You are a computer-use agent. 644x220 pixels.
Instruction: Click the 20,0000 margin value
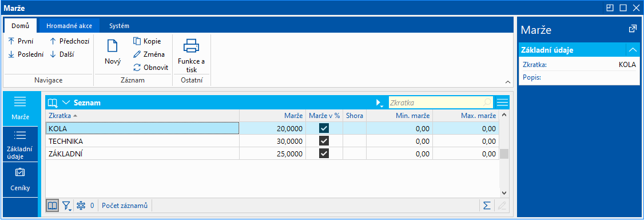pyautogui.click(x=289, y=129)
